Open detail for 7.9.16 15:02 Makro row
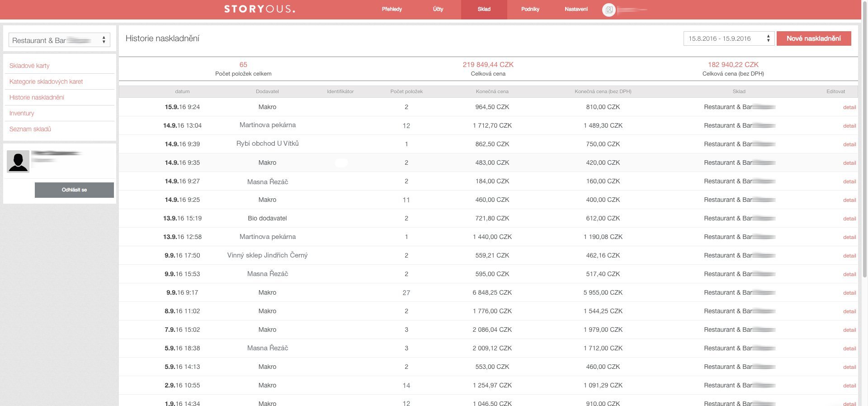This screenshot has height=406, width=868. (x=849, y=330)
